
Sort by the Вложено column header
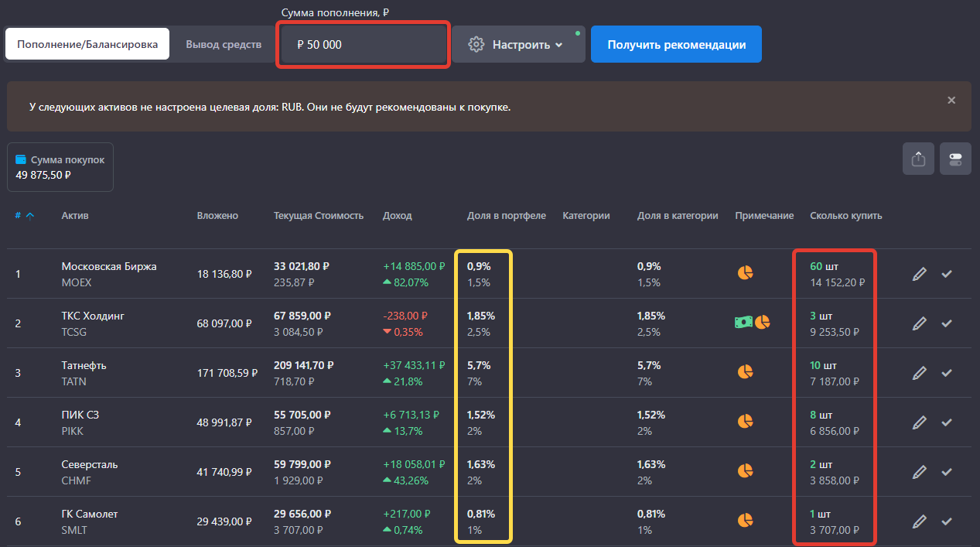click(x=217, y=216)
